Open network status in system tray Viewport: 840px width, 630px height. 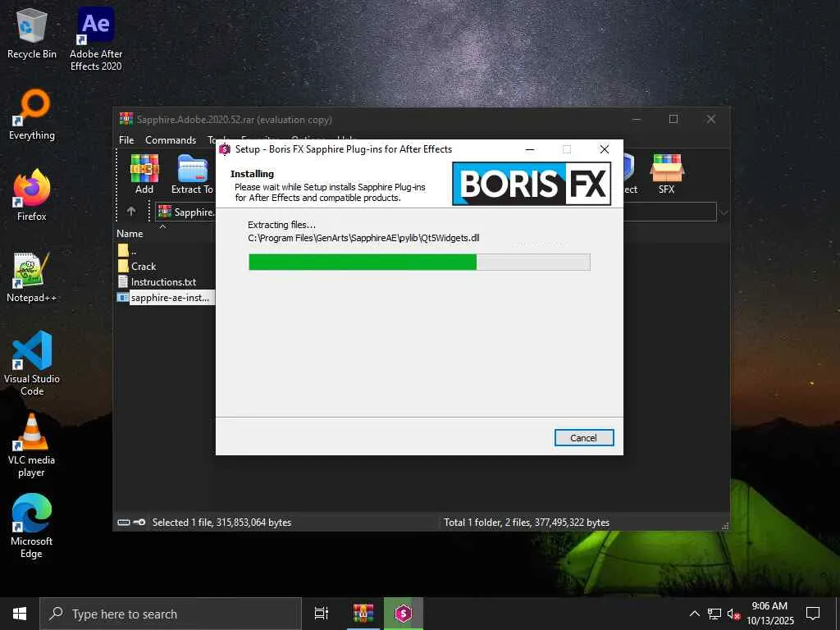pyautogui.click(x=714, y=614)
